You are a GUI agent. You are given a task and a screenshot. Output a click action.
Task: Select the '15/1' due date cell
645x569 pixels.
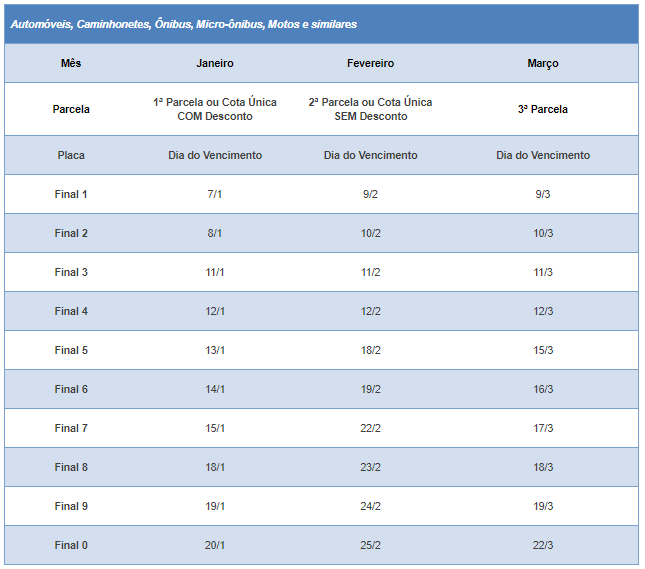(215, 428)
